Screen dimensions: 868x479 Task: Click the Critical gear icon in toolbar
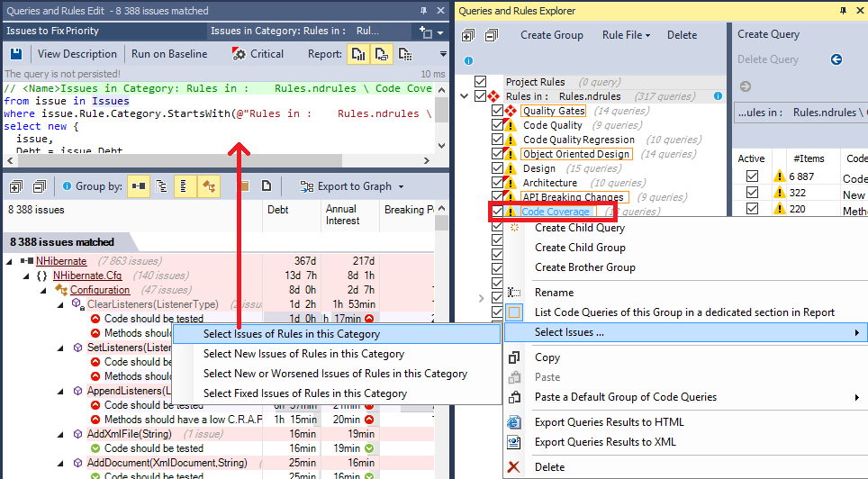point(239,54)
